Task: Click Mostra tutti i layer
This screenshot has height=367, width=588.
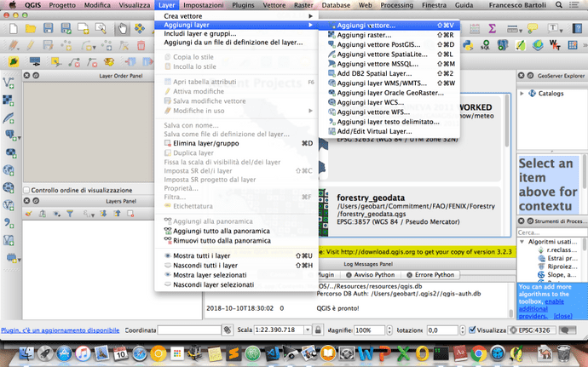Action: pyautogui.click(x=236, y=255)
